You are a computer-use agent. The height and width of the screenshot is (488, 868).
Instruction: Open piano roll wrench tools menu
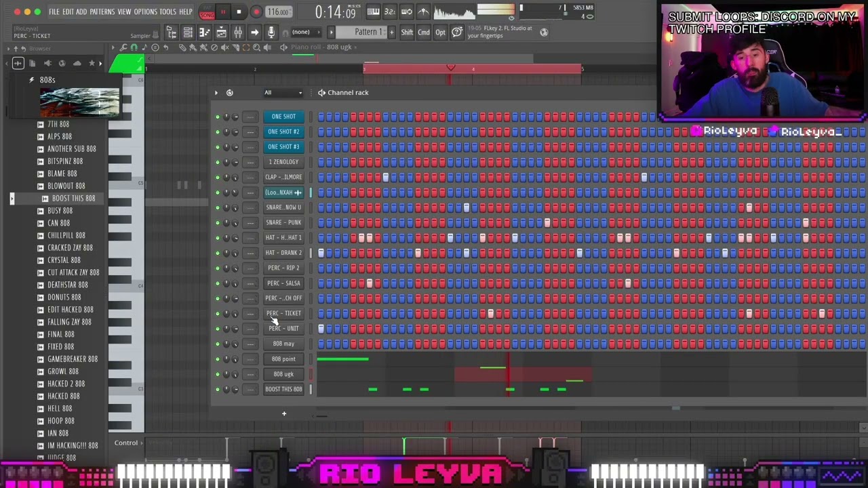click(123, 47)
